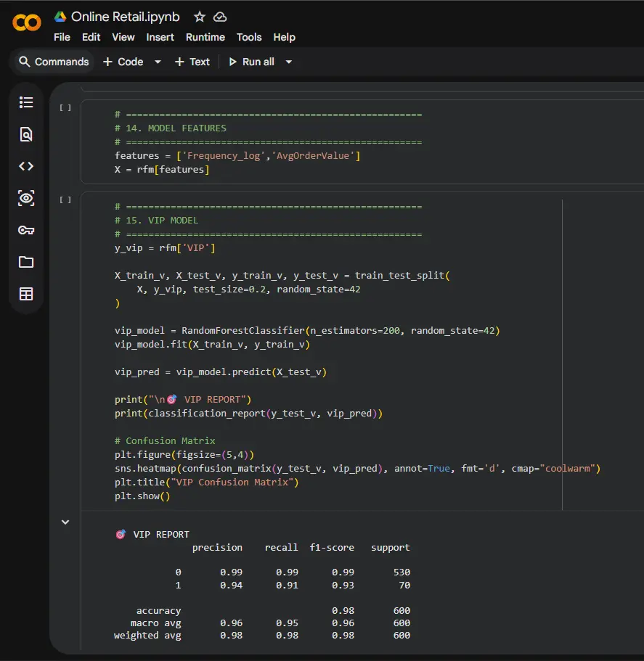Open the View menu

pos(123,37)
